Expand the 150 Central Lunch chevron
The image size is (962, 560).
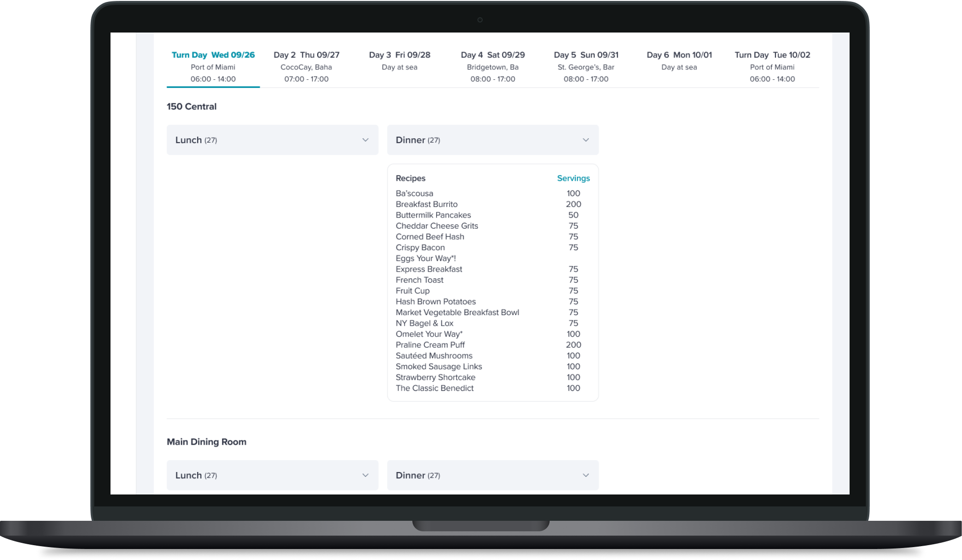pyautogui.click(x=365, y=140)
